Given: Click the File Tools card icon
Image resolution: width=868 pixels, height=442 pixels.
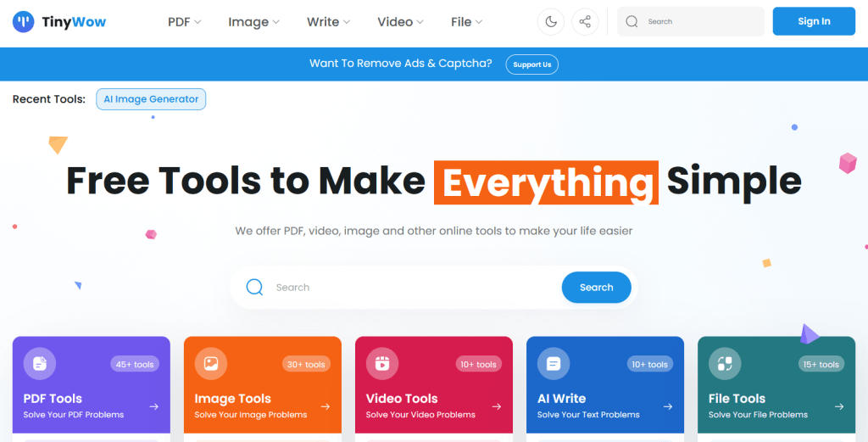Looking at the screenshot, I should (x=725, y=364).
